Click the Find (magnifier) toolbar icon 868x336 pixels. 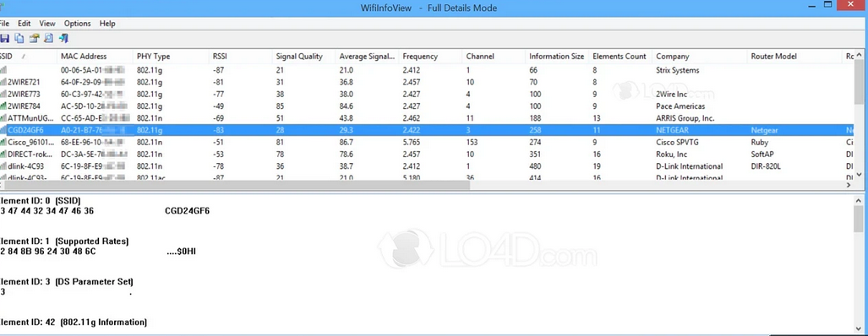(49, 38)
